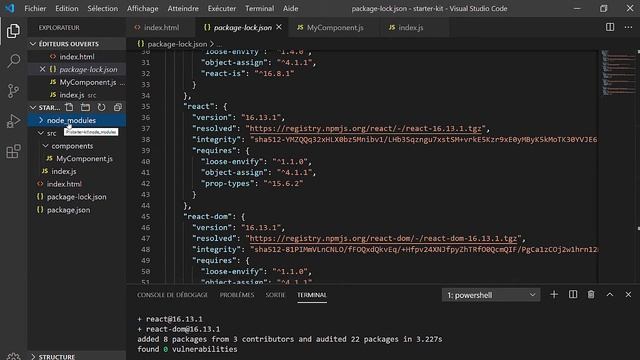Image resolution: width=640 pixels, height=360 pixels.
Task: Create new file in starter-kit folder
Action: click(x=69, y=107)
